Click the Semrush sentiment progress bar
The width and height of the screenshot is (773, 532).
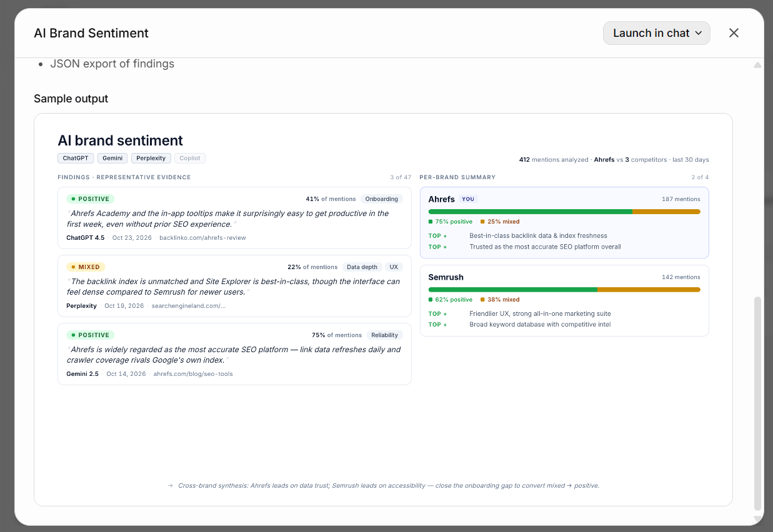pos(564,290)
